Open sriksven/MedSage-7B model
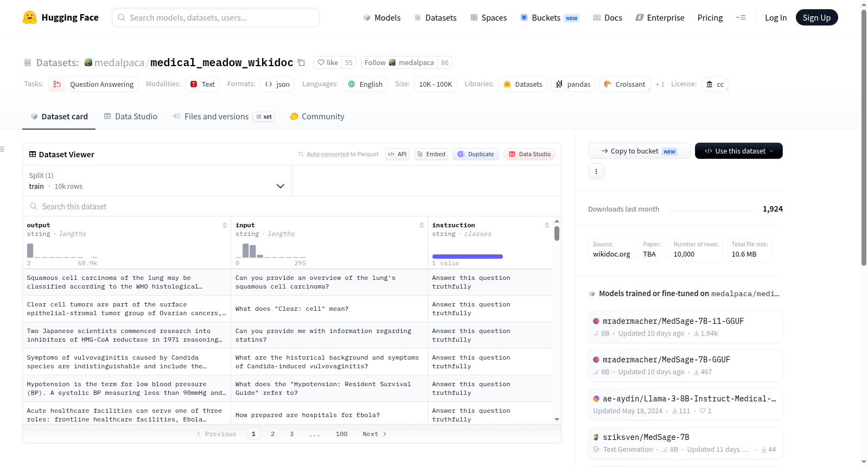This screenshot has height=467, width=868. pos(685,443)
